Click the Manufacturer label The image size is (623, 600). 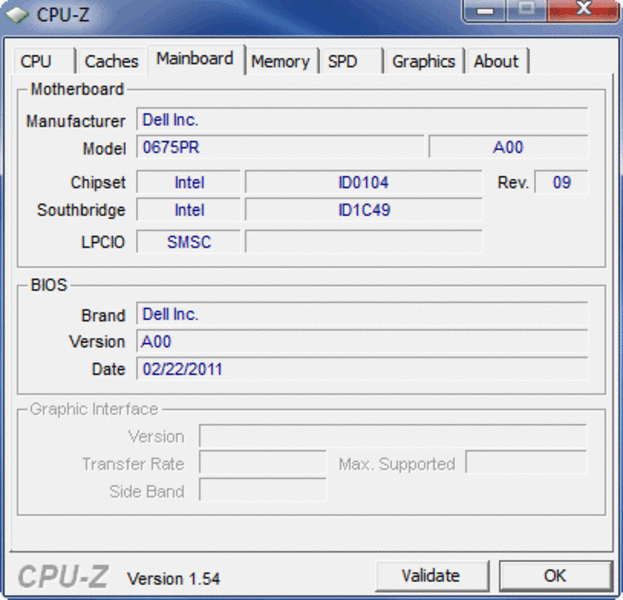[x=75, y=121]
